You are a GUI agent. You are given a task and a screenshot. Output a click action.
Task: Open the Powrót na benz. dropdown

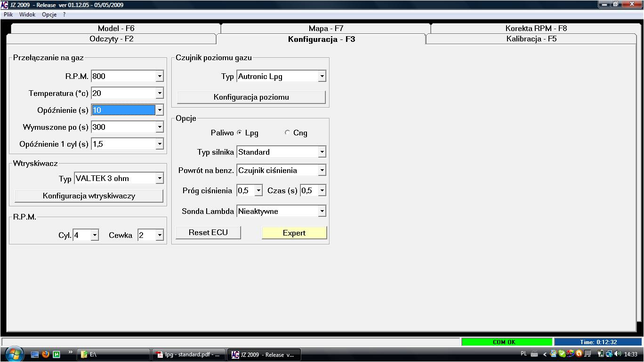[x=322, y=170]
